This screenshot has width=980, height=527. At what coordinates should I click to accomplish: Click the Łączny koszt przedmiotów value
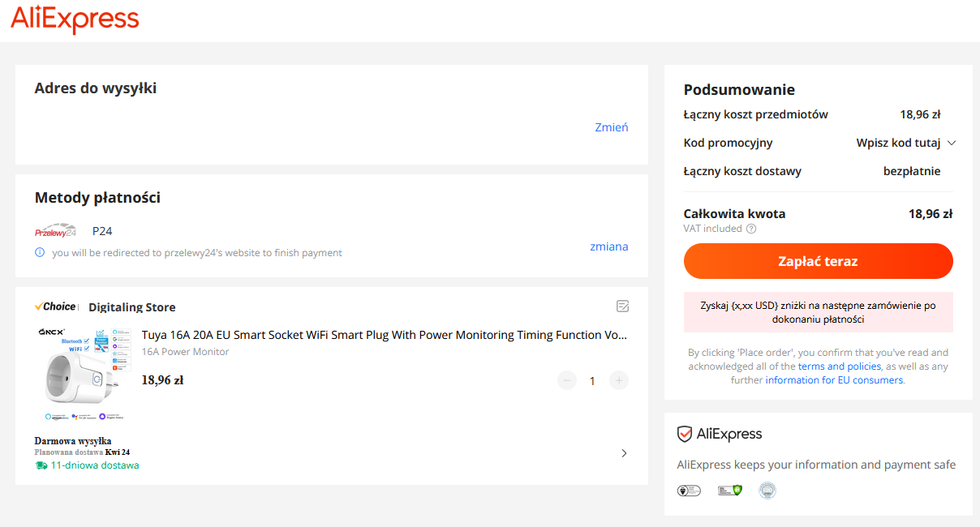click(x=920, y=114)
